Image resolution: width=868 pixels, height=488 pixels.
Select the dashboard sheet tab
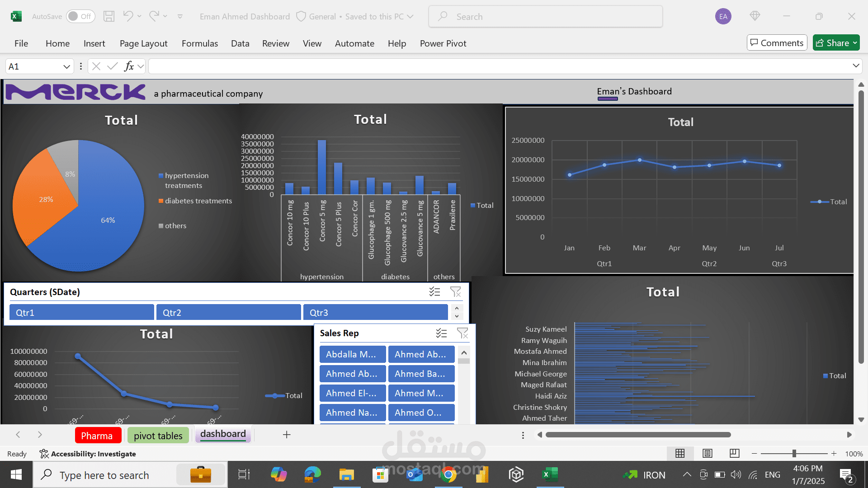click(223, 434)
